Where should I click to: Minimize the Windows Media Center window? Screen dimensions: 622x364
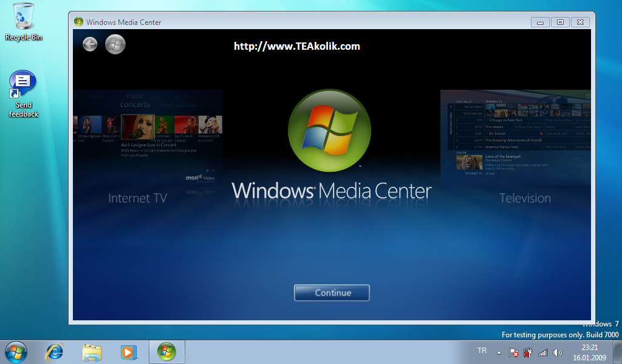click(540, 22)
